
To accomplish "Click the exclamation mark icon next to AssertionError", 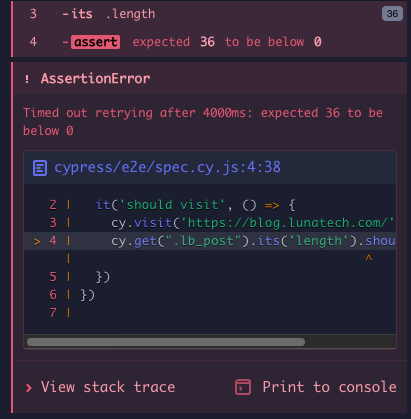I will 27,79.
